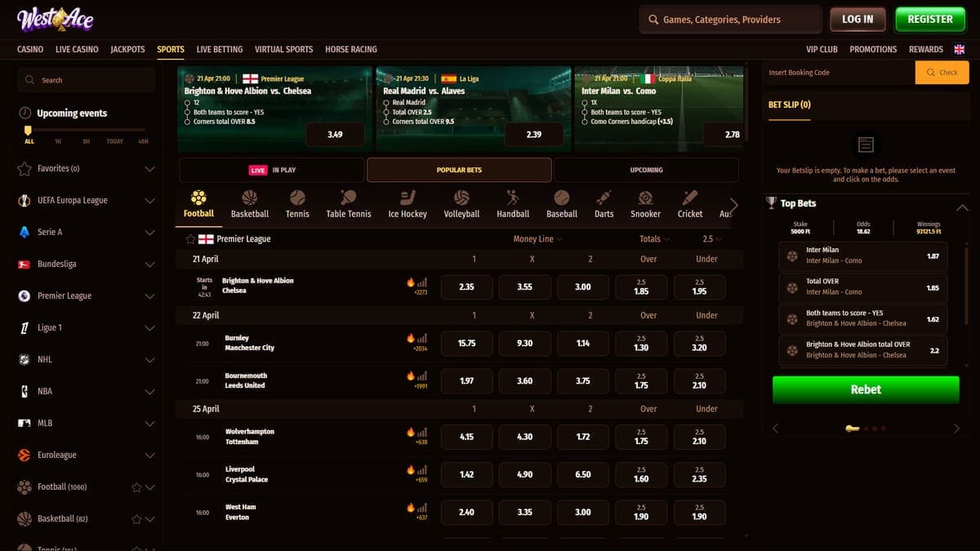Select the 1H upcoming time filter
Viewport: 980px width, 551px height.
click(58, 141)
